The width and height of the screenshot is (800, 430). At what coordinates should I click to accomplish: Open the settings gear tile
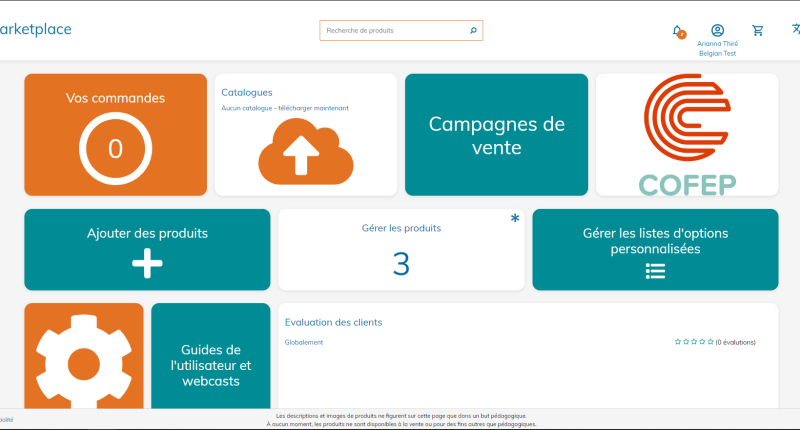pyautogui.click(x=84, y=356)
